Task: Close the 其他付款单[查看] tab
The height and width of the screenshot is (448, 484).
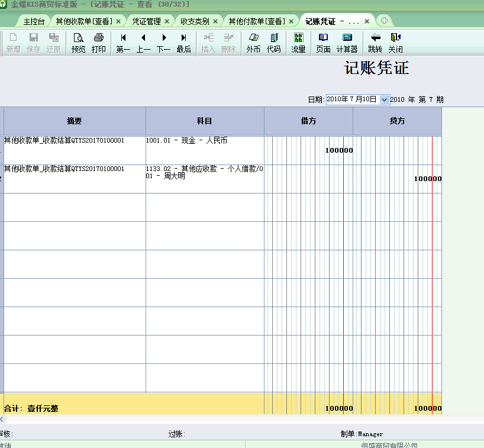Action: click(x=291, y=21)
